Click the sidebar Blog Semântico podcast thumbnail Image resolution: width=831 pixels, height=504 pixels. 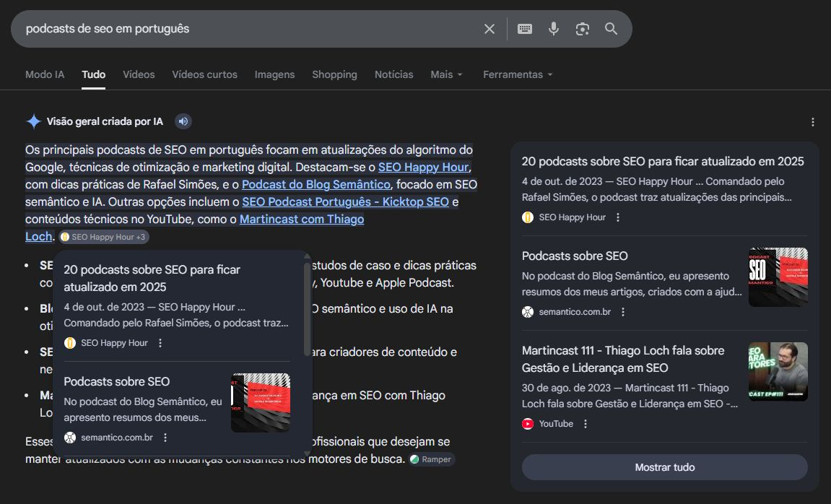coord(778,277)
